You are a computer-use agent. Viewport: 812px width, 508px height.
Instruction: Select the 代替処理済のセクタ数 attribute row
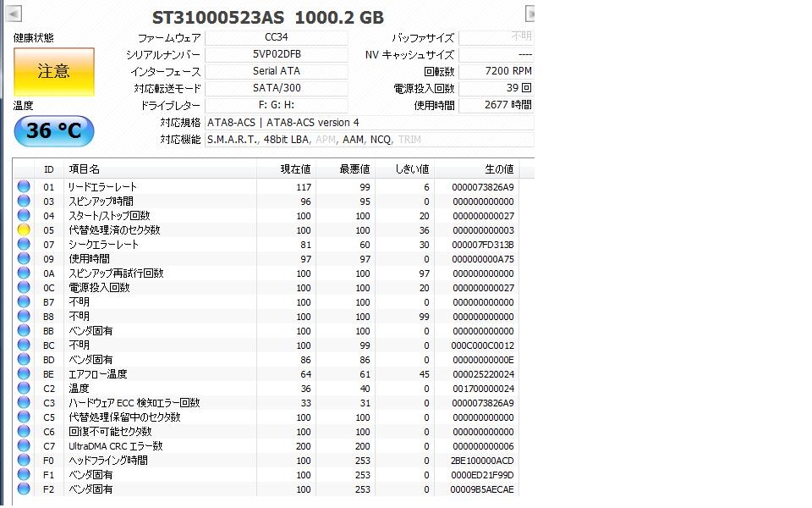coord(266,229)
